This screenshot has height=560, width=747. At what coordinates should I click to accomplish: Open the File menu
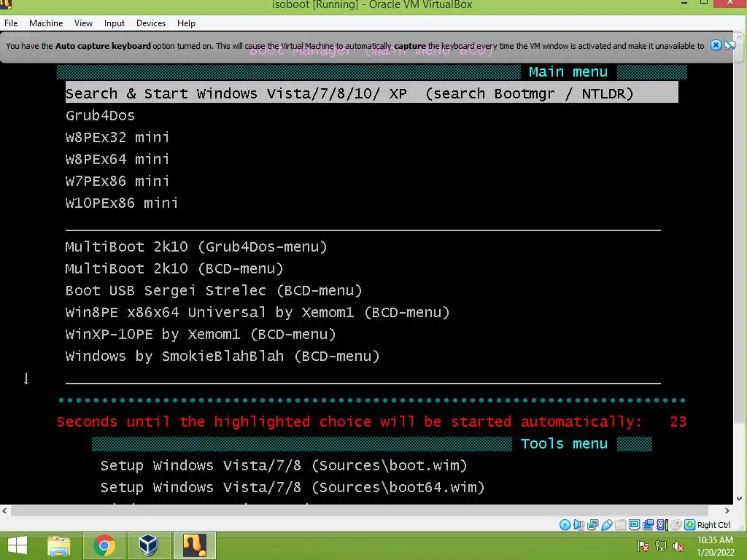11,23
